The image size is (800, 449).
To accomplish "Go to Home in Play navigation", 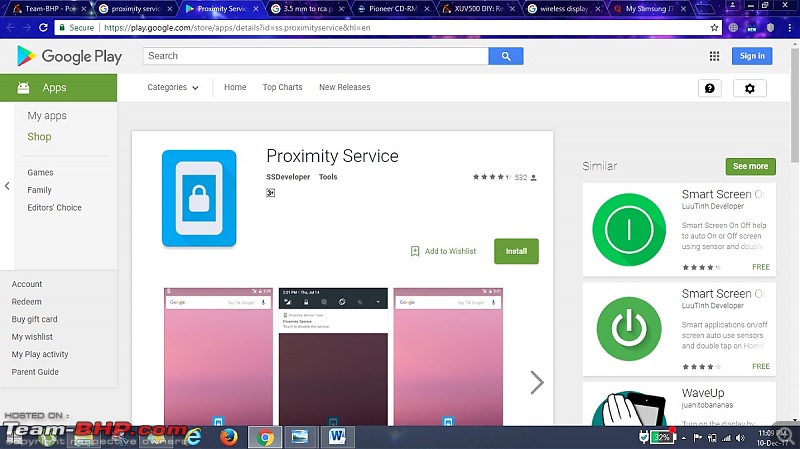I will 235,87.
